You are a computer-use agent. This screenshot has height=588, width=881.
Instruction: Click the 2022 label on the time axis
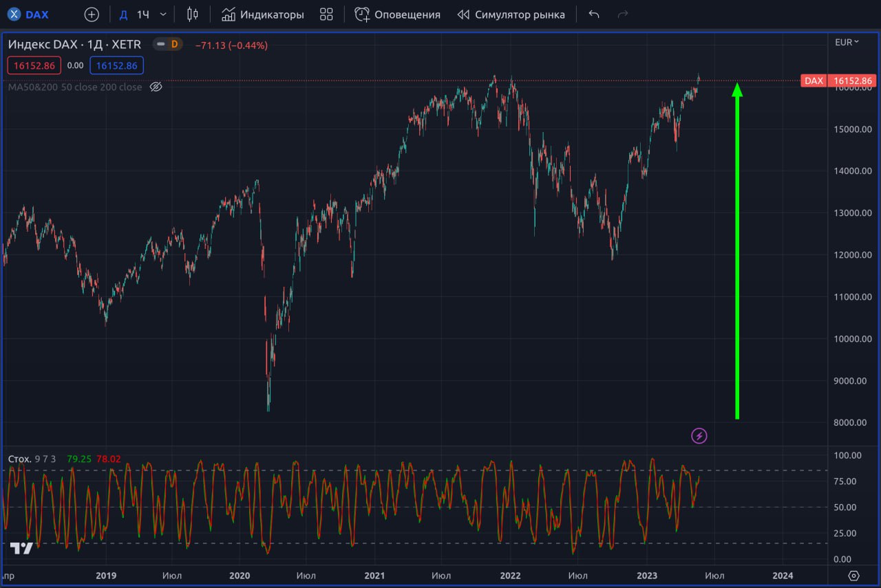pyautogui.click(x=510, y=576)
